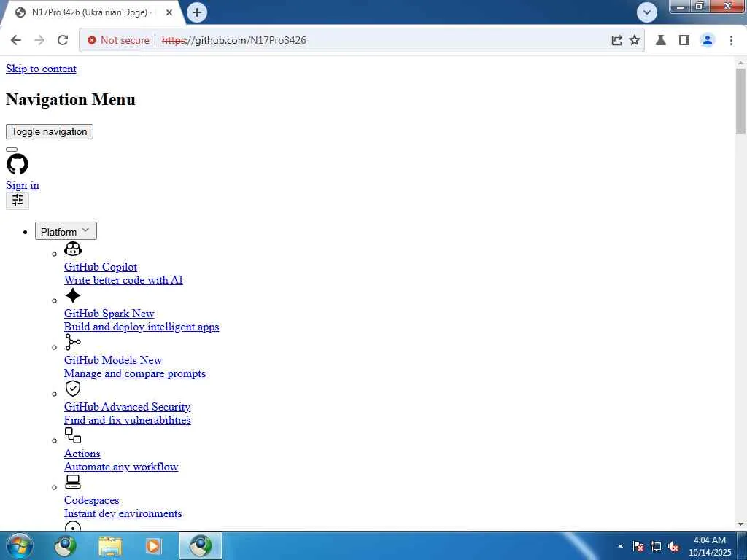
Task: Bookmark this page with the star icon
Action: (x=635, y=40)
